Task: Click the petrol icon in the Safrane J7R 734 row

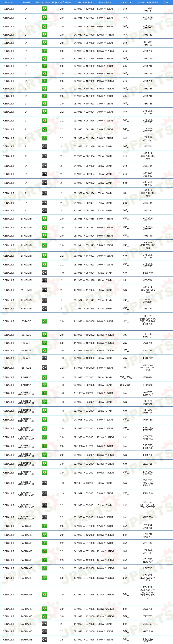Action: pos(44,526)
